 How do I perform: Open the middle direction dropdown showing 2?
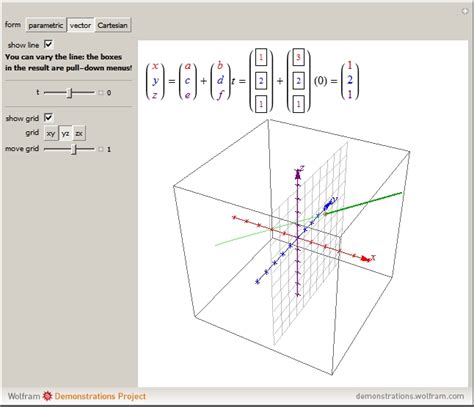[x=298, y=81]
